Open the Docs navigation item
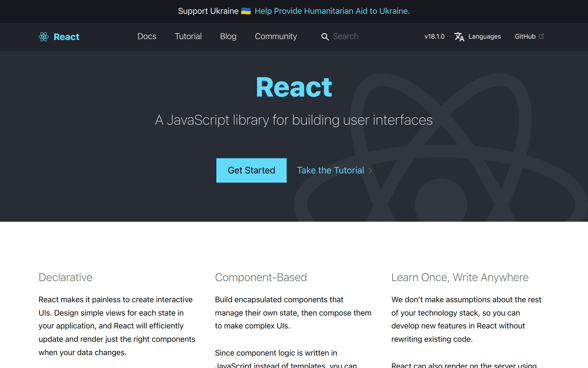 [x=147, y=37]
